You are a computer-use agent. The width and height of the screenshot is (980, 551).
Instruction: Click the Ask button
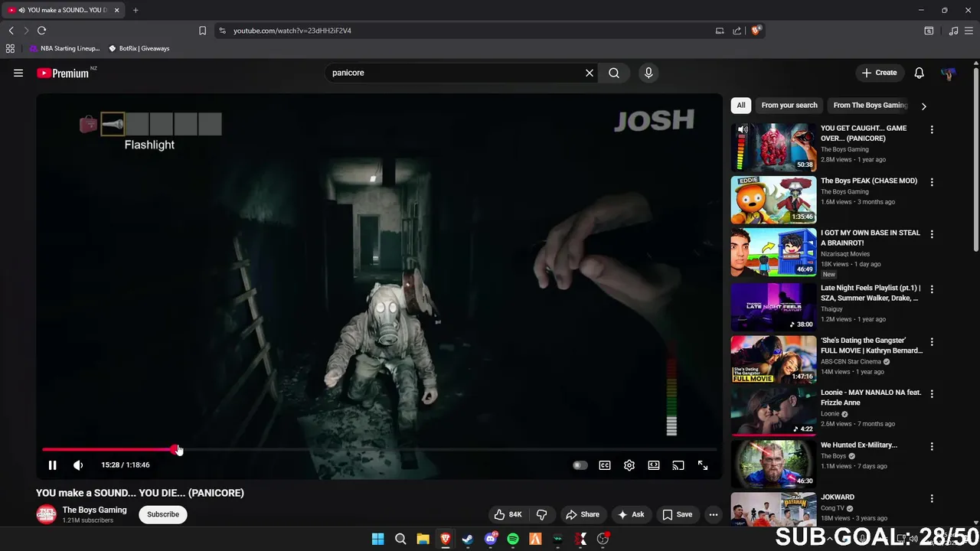(x=631, y=514)
